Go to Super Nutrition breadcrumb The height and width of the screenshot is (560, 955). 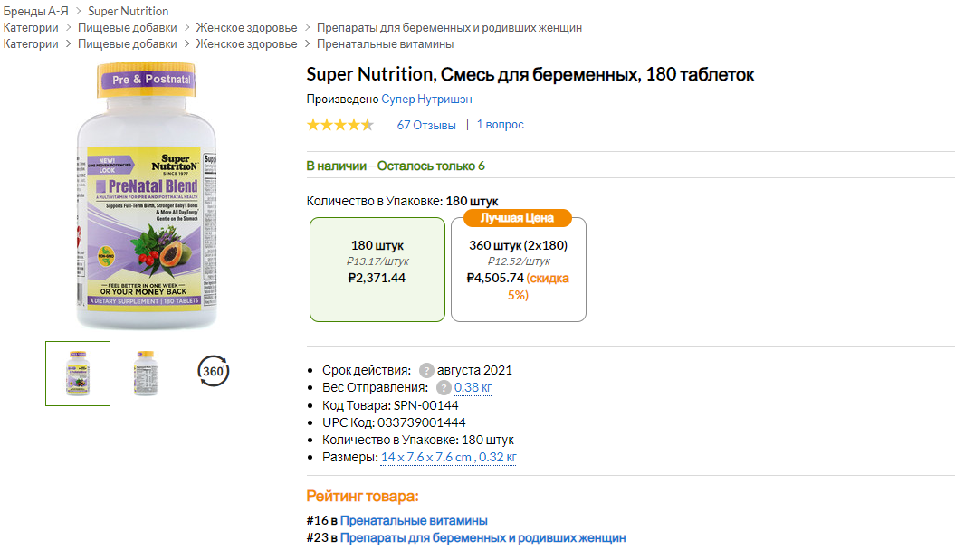(128, 11)
